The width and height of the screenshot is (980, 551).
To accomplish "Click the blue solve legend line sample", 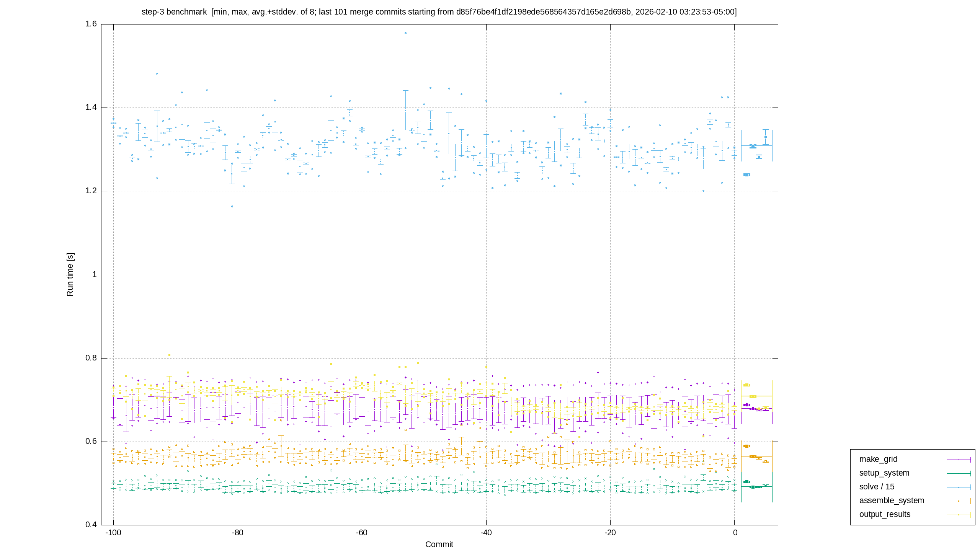I will coord(959,487).
